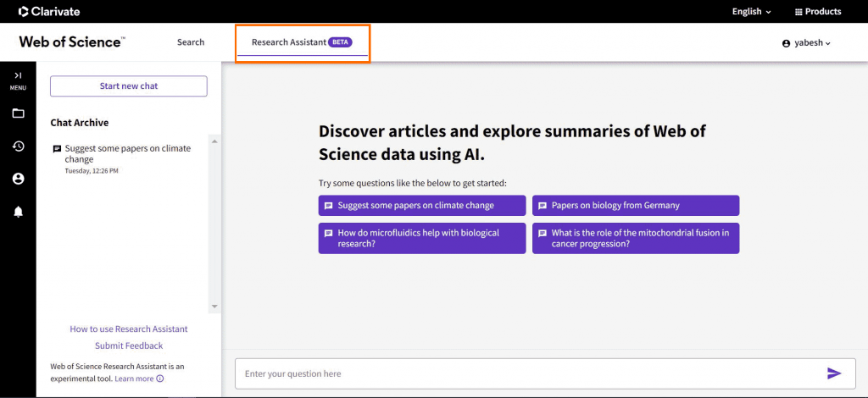Viewport: 868px width, 398px height.
Task: Click the chat archive scrollbar up arrow
Action: [214, 141]
